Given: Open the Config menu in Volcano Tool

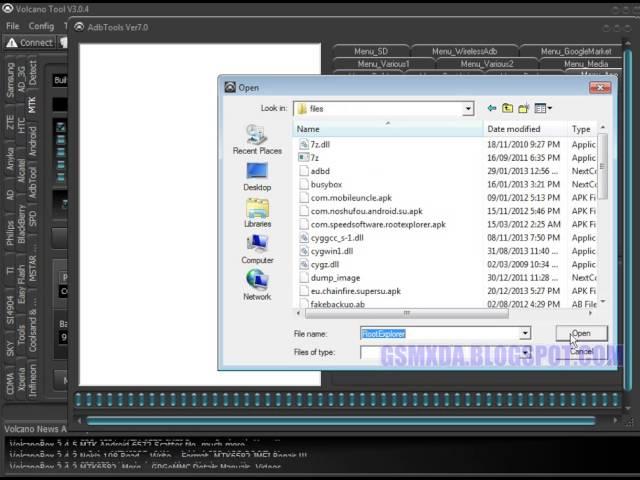Looking at the screenshot, I should (41, 26).
